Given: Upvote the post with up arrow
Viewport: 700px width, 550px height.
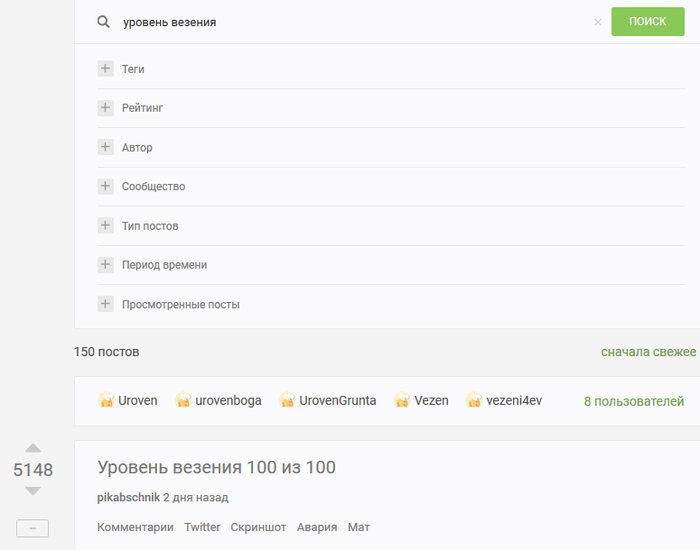Looking at the screenshot, I should click(x=33, y=449).
